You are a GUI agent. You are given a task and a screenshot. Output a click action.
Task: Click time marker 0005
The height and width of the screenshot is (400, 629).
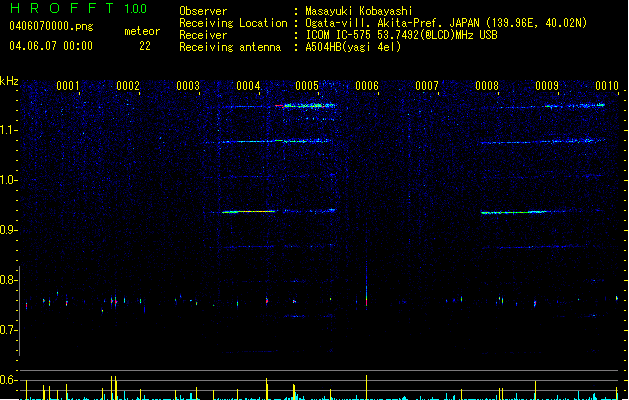(x=307, y=85)
